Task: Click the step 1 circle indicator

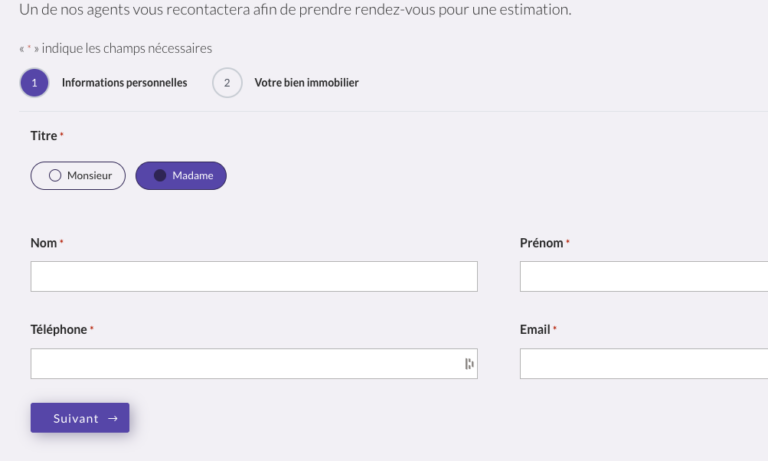Action: point(34,83)
